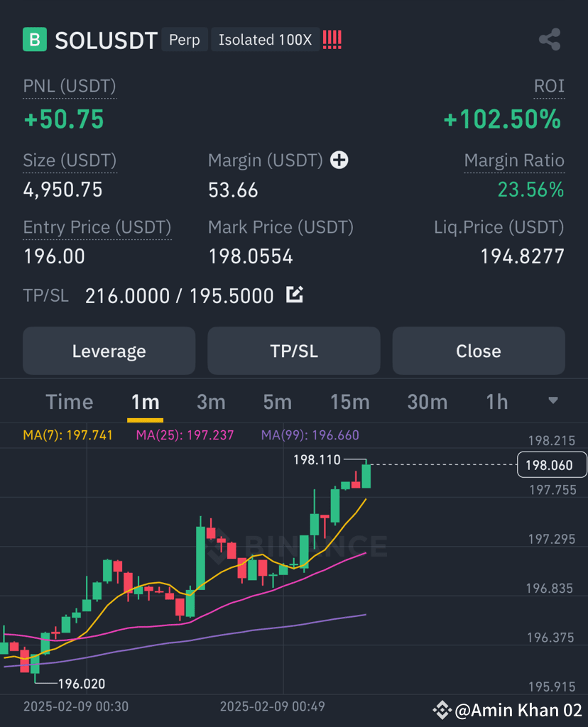Tap the latest green candlestick
The image size is (588, 727).
pyautogui.click(x=366, y=476)
